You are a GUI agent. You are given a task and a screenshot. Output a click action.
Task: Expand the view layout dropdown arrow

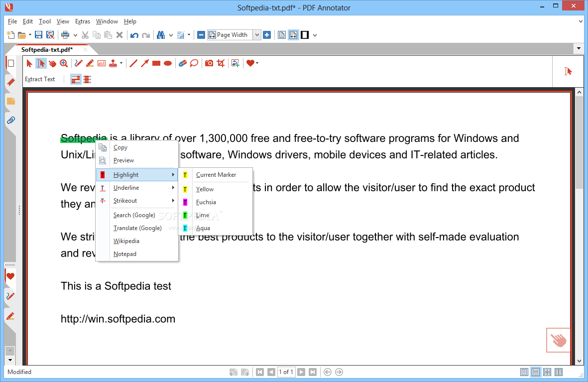tap(315, 35)
